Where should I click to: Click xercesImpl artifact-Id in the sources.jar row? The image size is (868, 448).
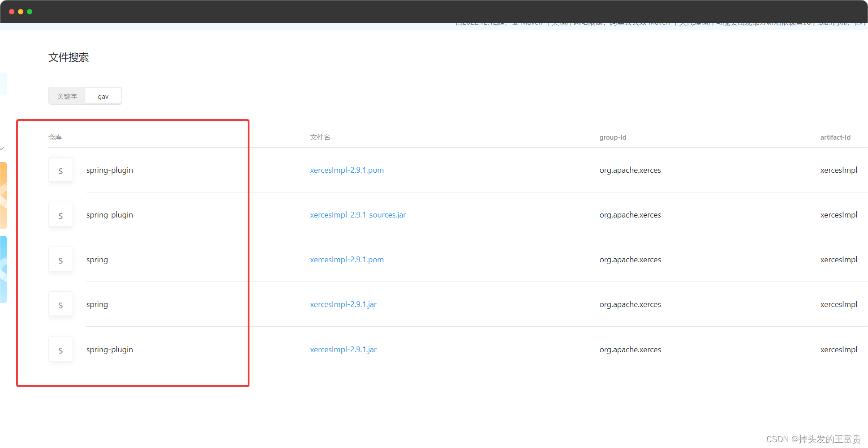tap(839, 215)
